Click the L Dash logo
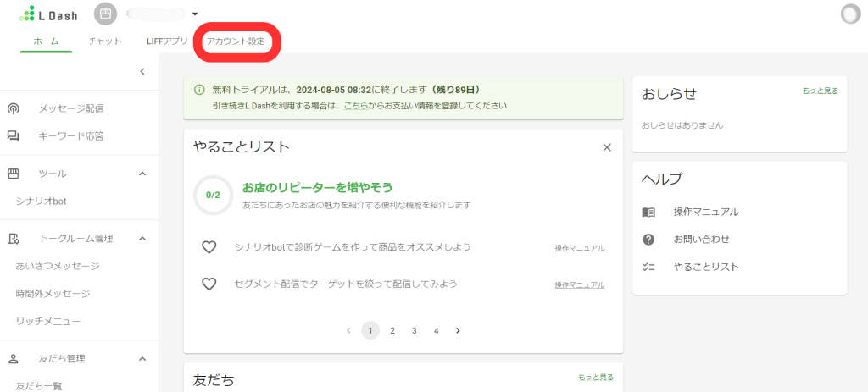This screenshot has height=392, width=868. [47, 14]
